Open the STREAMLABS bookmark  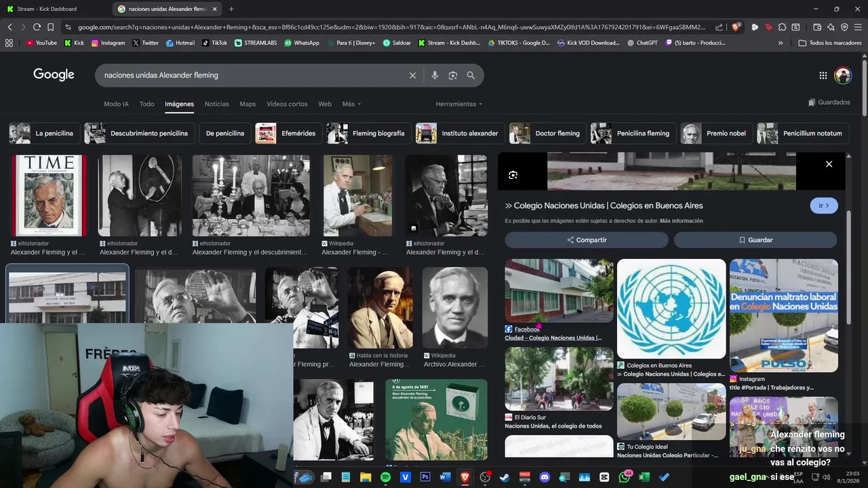256,43
